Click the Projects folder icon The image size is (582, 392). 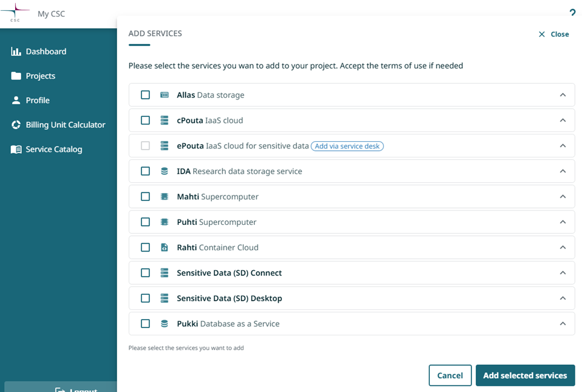(x=16, y=75)
